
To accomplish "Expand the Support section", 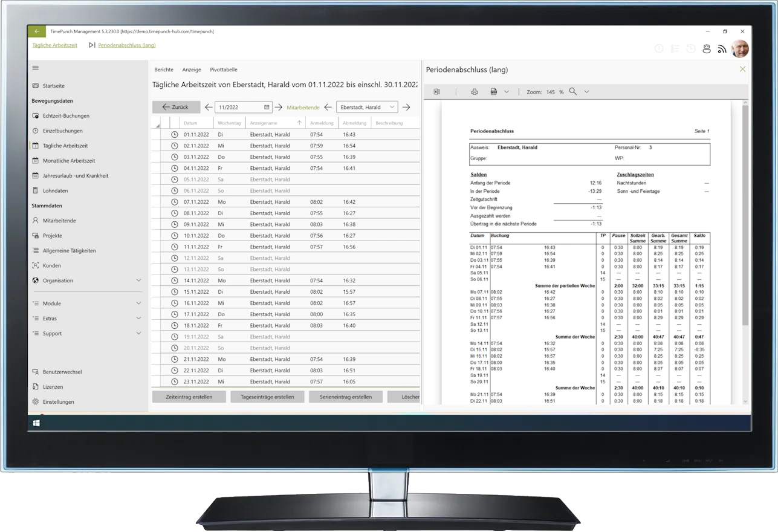I will point(138,333).
